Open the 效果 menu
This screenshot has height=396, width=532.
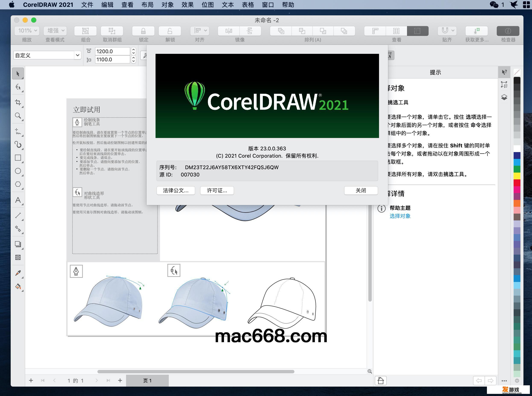click(x=188, y=5)
